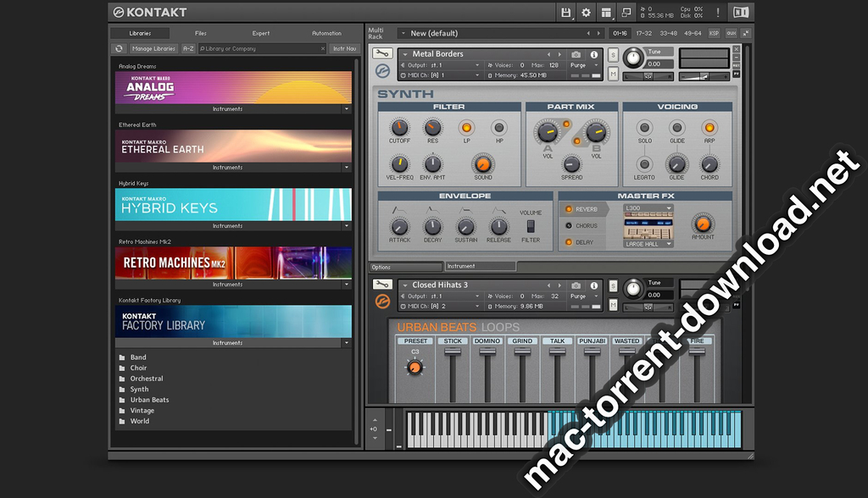The image size is (868, 498).
Task: Switch to the Files tab
Action: click(201, 33)
